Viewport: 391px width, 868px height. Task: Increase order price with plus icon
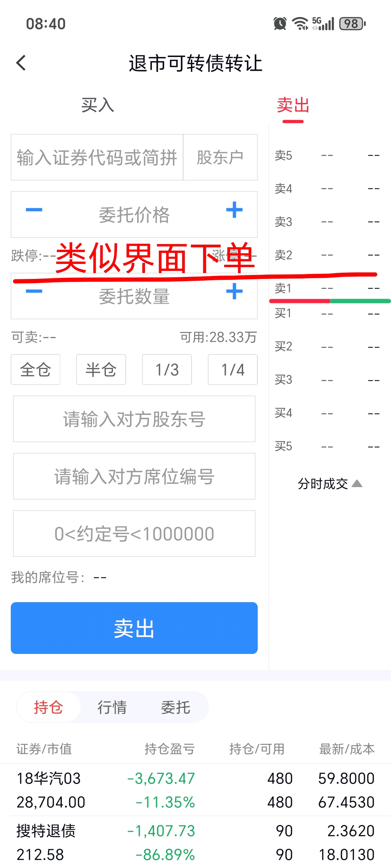pos(234,210)
